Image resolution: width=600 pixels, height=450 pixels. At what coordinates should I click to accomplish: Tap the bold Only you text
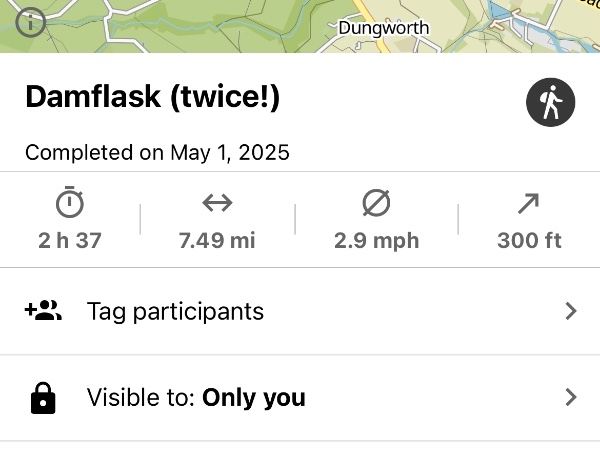(x=253, y=398)
